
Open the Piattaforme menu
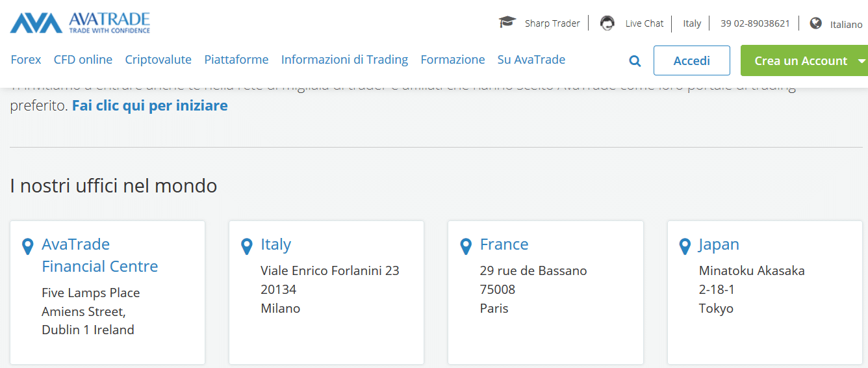point(236,60)
